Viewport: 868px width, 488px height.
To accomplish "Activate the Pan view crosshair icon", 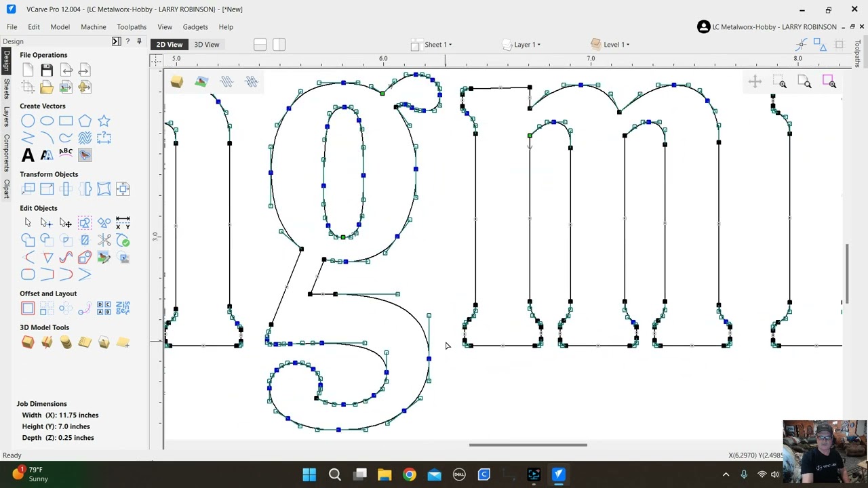I will click(x=755, y=83).
